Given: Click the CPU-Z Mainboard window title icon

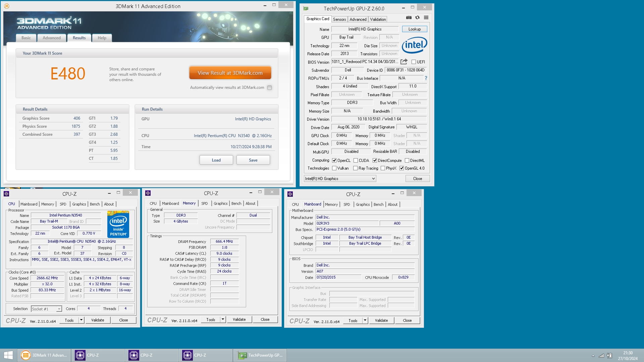Looking at the screenshot, I should click(290, 194).
